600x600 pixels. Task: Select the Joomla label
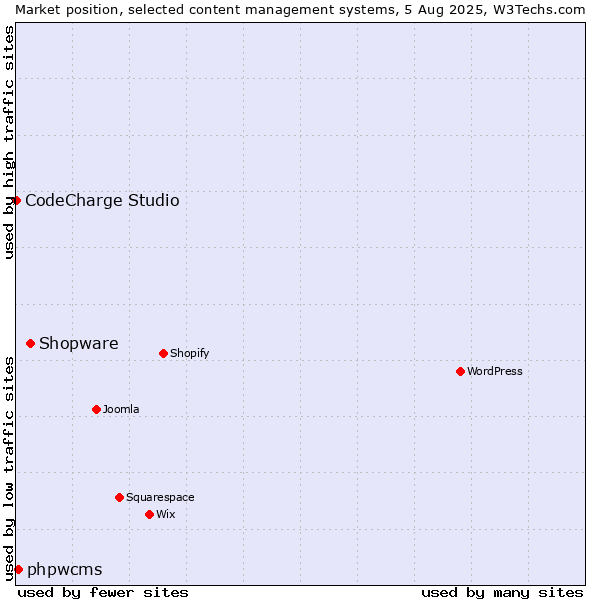click(x=121, y=409)
